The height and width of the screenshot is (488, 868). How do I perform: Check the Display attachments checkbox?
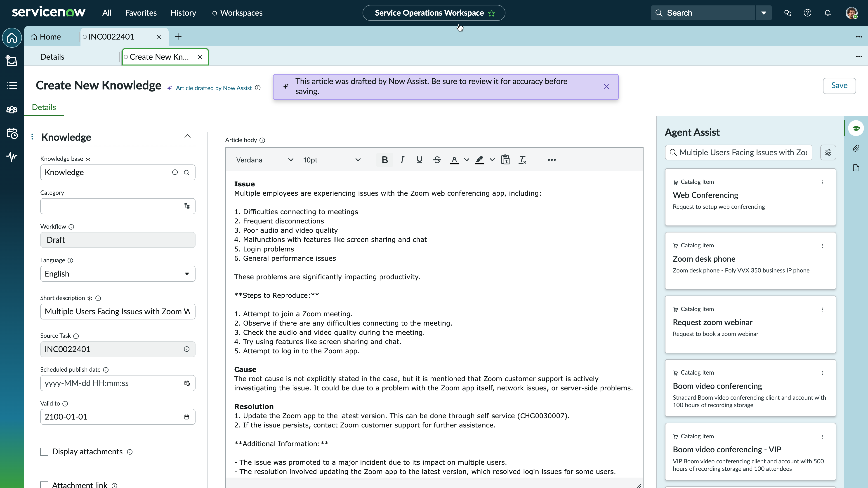(44, 452)
